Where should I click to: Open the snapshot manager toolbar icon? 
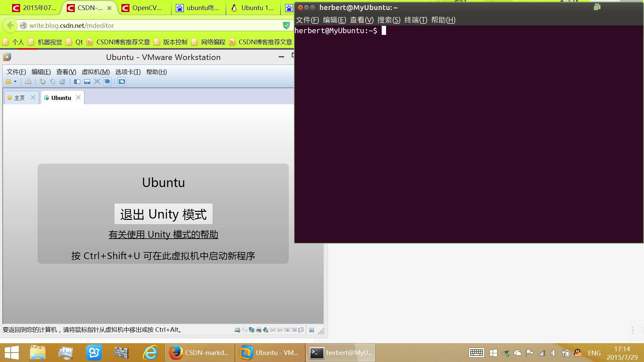63,81
